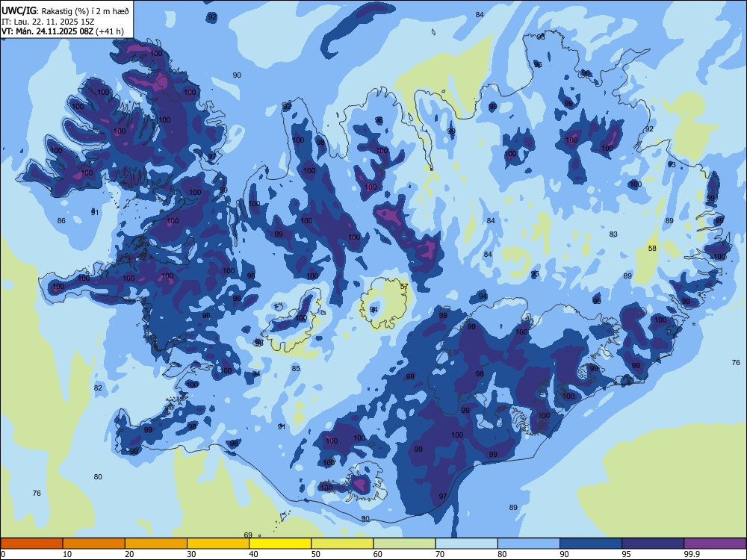Click the '70' legend tick label
Screen dimensions: 747x560
coord(440,554)
